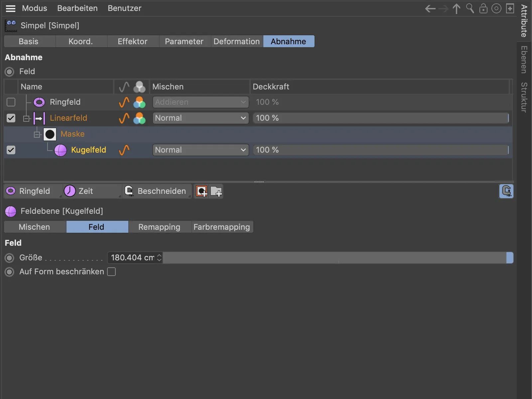This screenshot has width=532, height=399.
Task: Add a Ringfeld via the bottom button
Action: pyautogui.click(x=32, y=191)
